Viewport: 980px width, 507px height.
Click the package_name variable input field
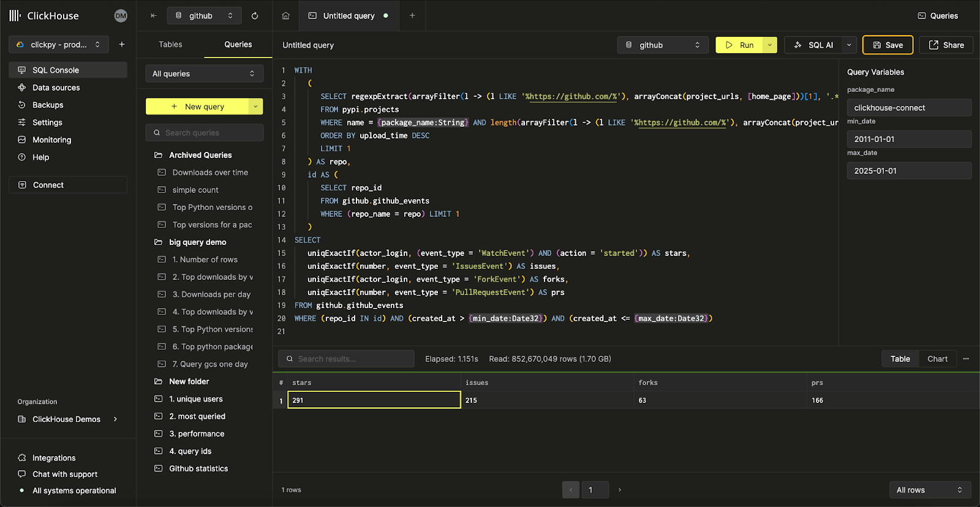point(908,108)
